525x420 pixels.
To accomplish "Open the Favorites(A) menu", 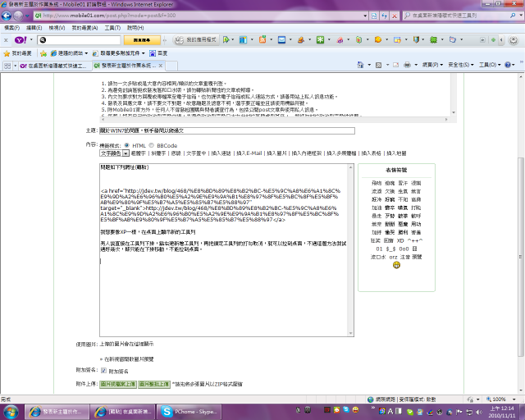I will 84,28.
